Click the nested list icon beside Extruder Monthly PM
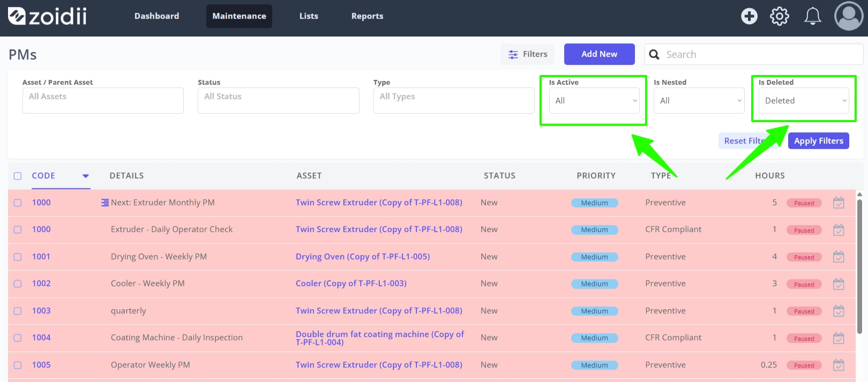The height and width of the screenshot is (382, 868). coord(105,203)
